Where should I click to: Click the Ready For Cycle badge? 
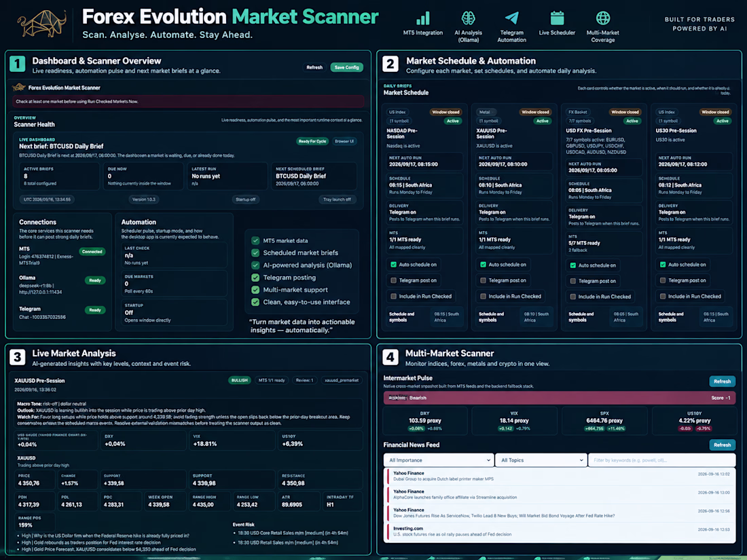coord(312,141)
